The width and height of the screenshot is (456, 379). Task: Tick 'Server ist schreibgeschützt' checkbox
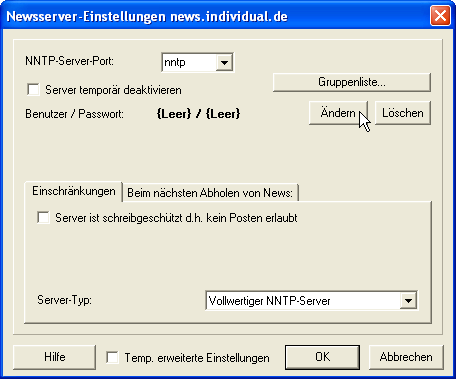coord(43,218)
